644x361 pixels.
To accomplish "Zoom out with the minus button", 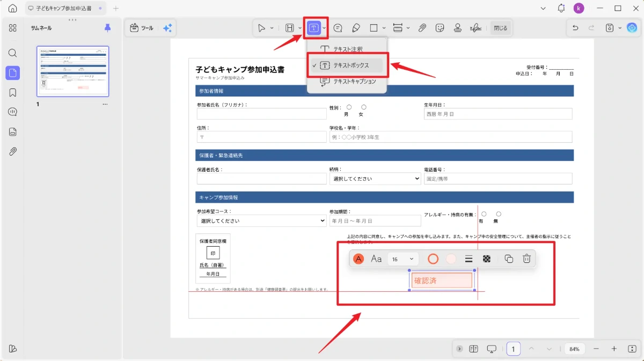I will click(x=596, y=349).
